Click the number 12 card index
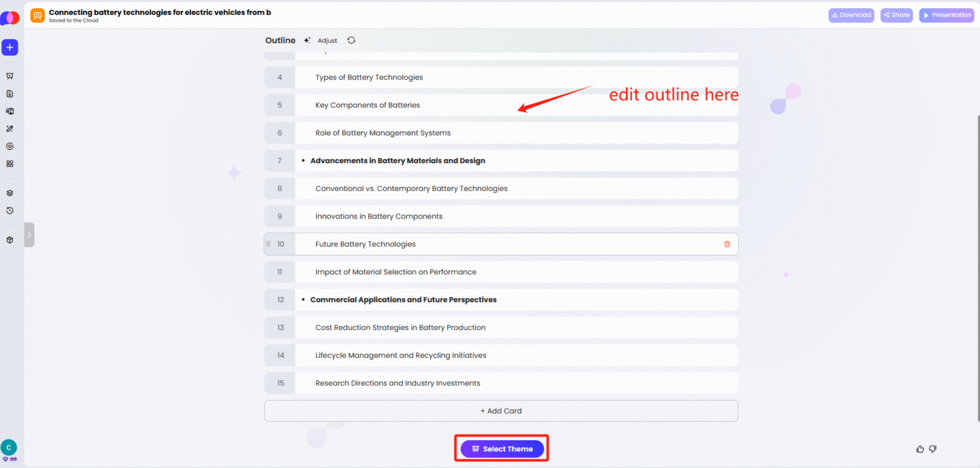Screen dimensions: 980x468 pos(280,300)
